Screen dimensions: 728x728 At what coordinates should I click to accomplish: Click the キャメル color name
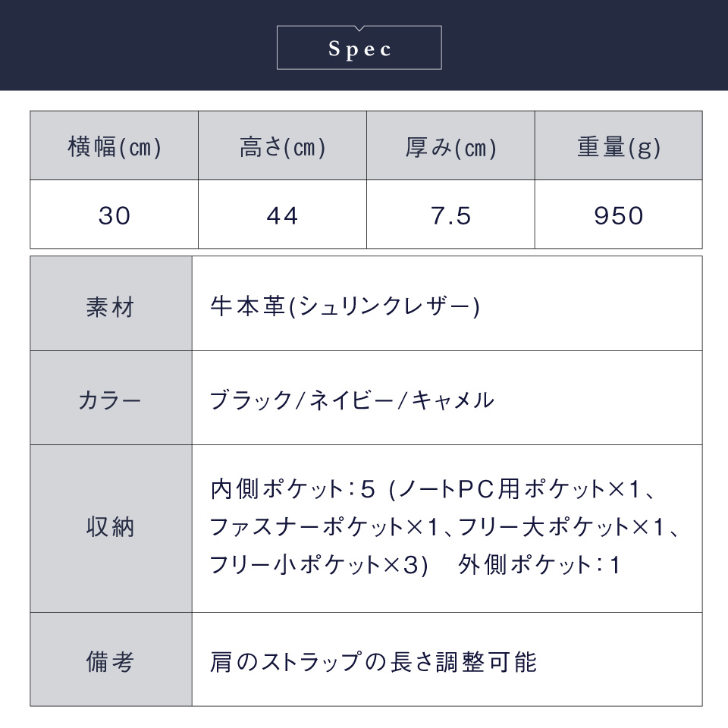(453, 400)
